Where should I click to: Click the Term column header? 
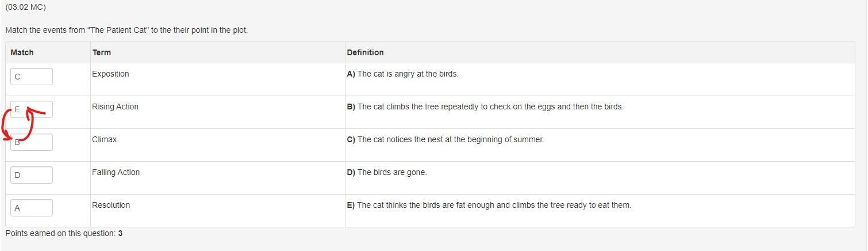coord(102,52)
